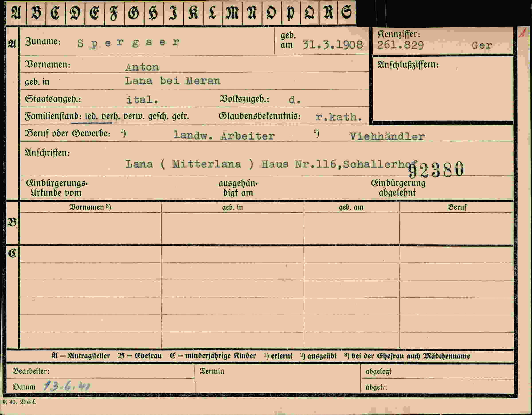Click the occupation 'Viehhändler'
This screenshot has width=532, height=415.
(387, 137)
